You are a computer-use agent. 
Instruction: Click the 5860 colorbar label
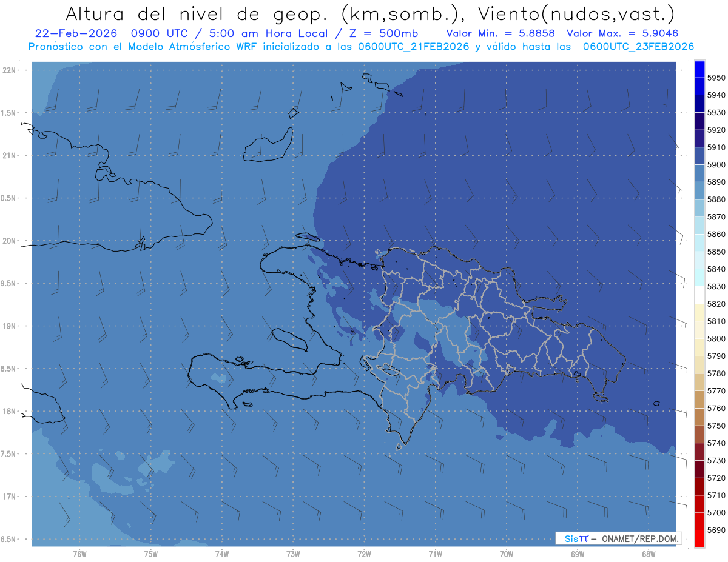[717, 234]
